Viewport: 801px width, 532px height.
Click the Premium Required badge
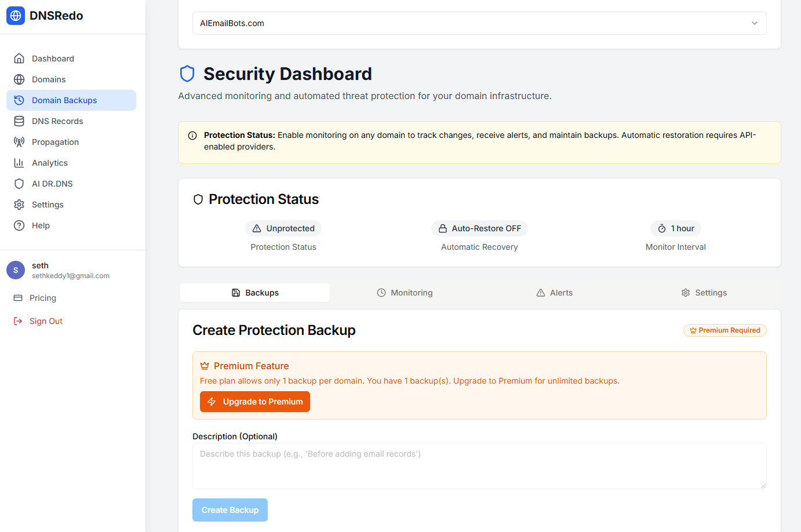click(725, 330)
